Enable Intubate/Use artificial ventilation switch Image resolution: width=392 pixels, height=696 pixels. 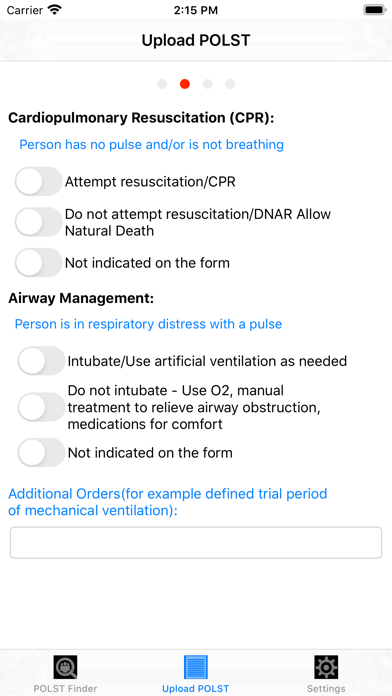click(x=41, y=361)
